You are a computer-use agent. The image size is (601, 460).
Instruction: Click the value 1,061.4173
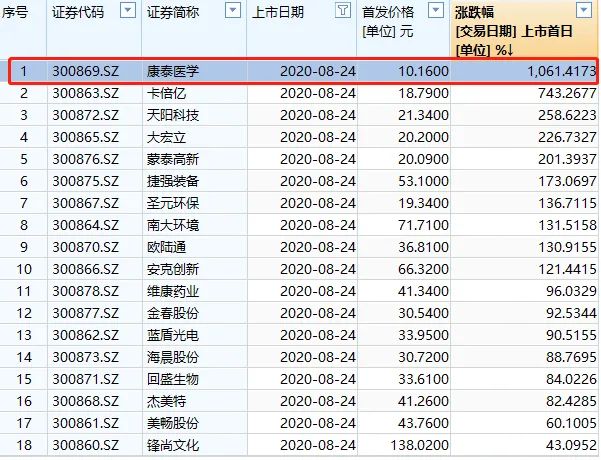point(562,71)
